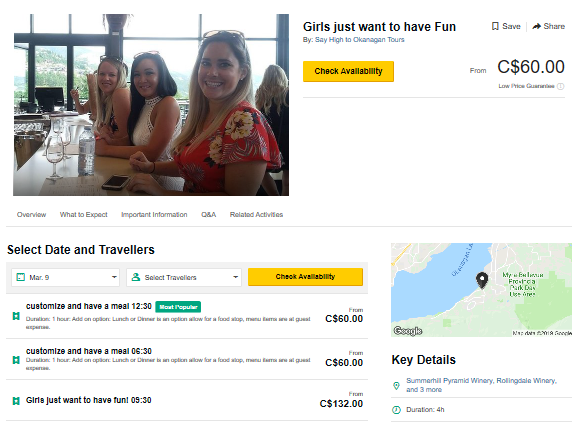Click the top Check Availability button
The width and height of the screenshot is (585, 423).
(348, 71)
